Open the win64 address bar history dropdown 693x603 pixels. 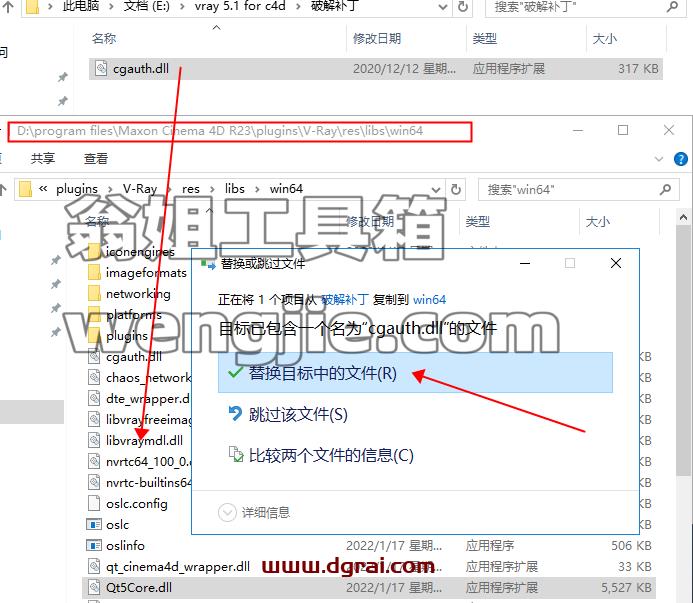coord(436,190)
